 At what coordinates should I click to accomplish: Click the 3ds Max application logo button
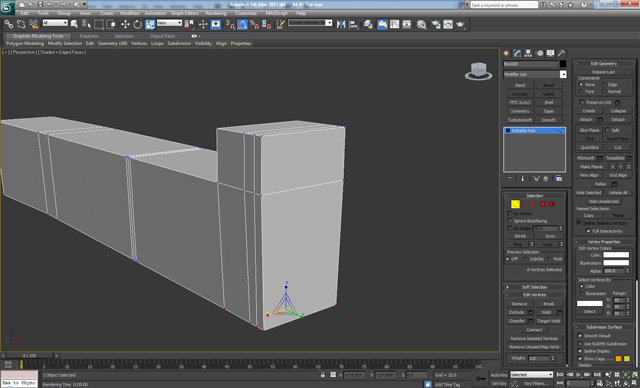pos(7,7)
